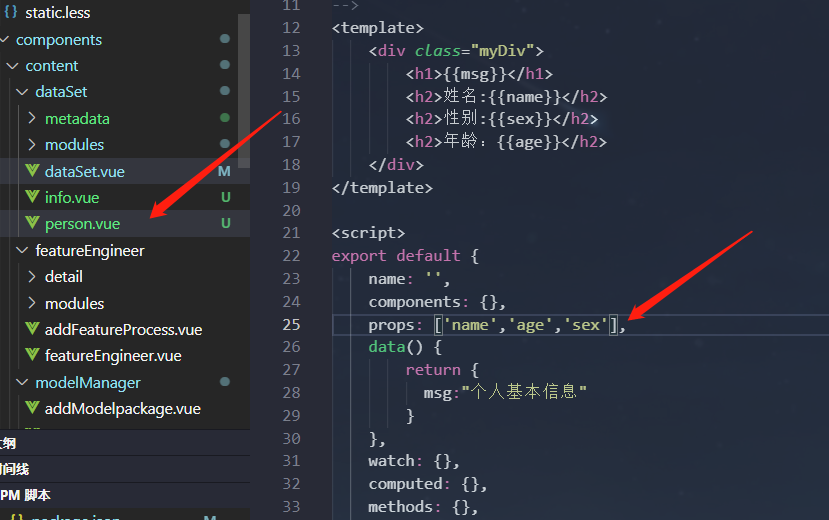Click Vue icon of addFeatureProcess.vue
Screen dimensions: 829x520
32,329
